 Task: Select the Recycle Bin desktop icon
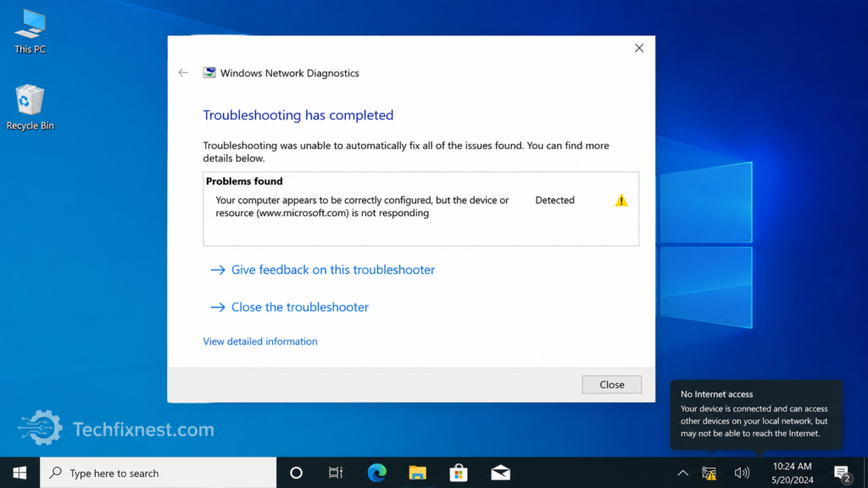click(30, 108)
